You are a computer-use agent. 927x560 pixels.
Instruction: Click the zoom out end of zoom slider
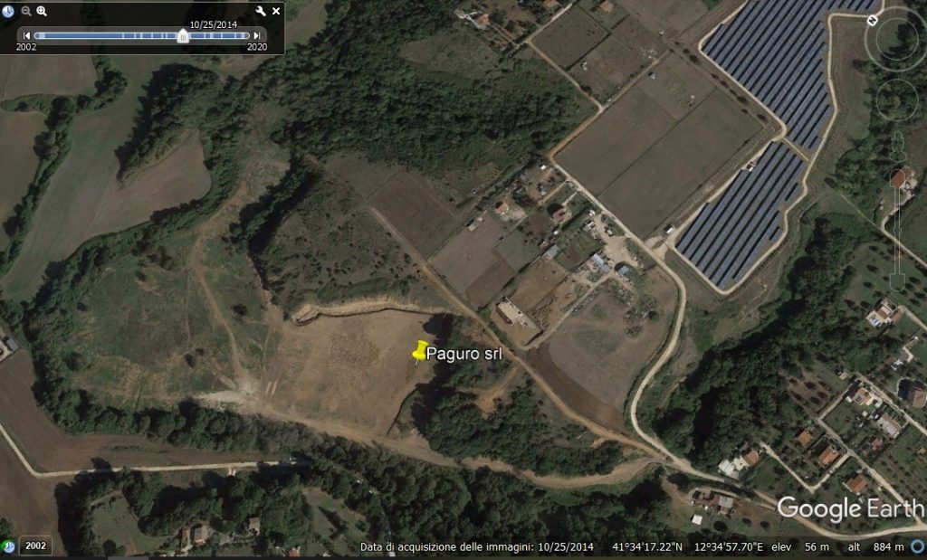click(x=897, y=281)
